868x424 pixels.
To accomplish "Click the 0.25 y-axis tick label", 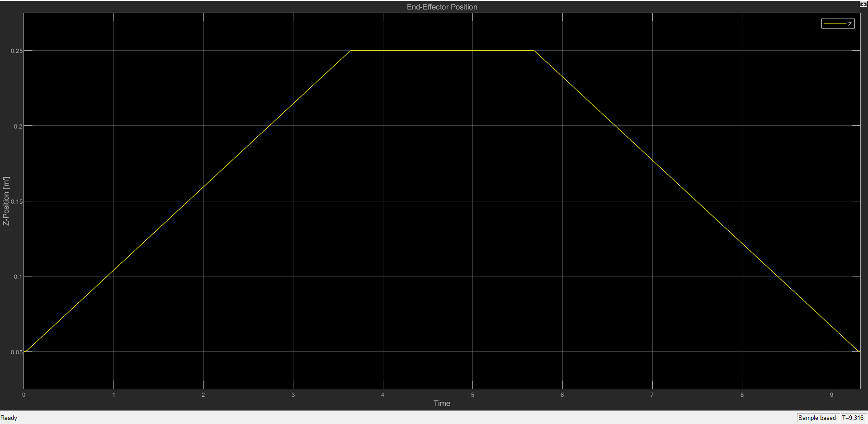I will [16, 51].
